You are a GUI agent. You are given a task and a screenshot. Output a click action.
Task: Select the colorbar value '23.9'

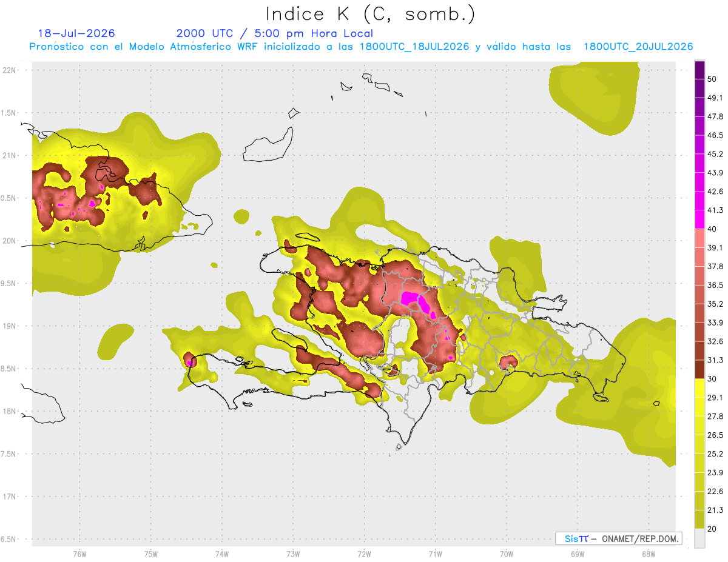coord(715,473)
